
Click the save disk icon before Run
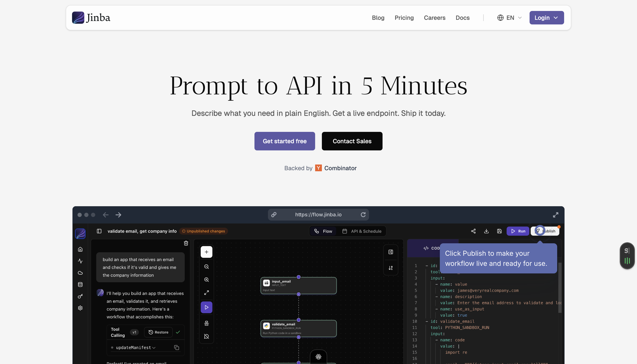[499, 231]
